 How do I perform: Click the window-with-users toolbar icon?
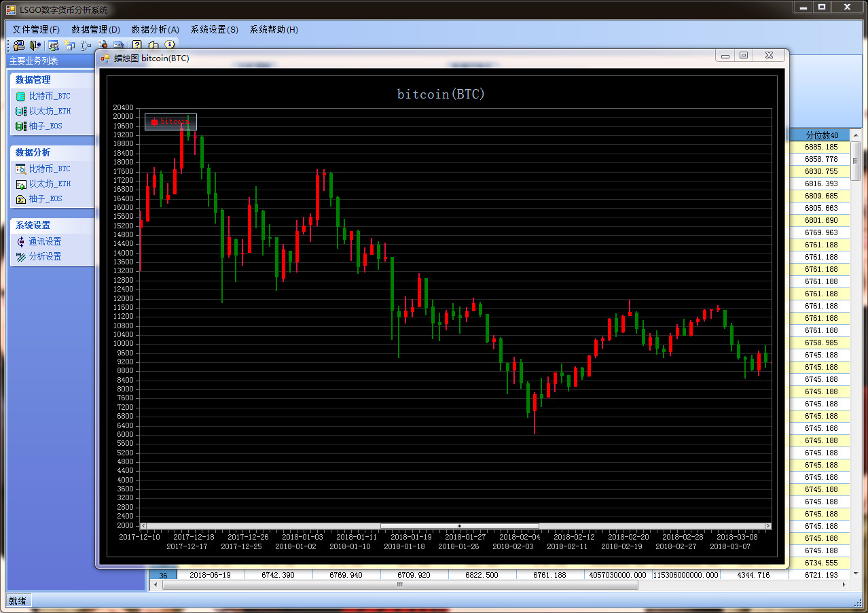[53, 46]
